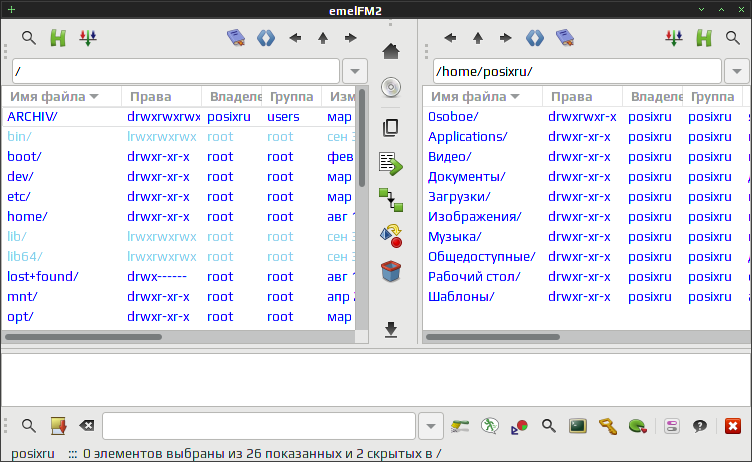Click the trash bin icon in center toolbar

coord(391,271)
